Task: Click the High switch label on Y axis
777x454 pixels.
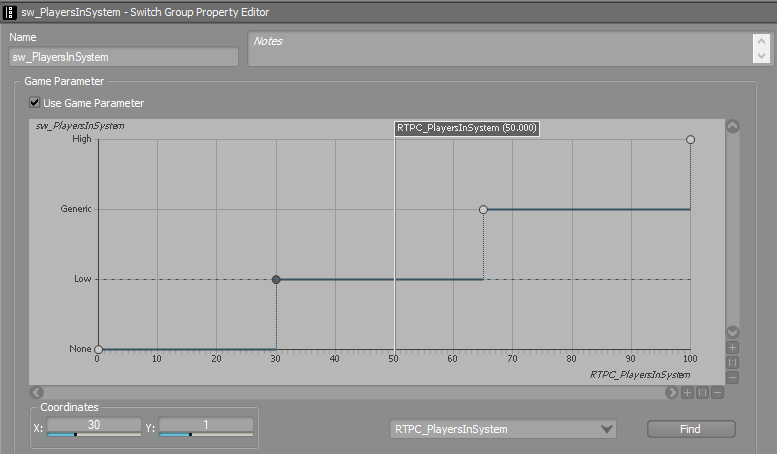Action: click(x=82, y=139)
